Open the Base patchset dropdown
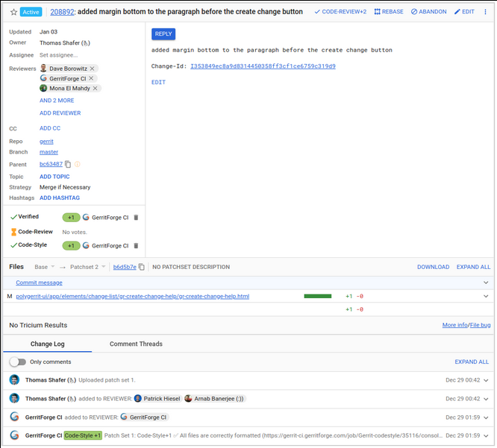 pos(45,267)
